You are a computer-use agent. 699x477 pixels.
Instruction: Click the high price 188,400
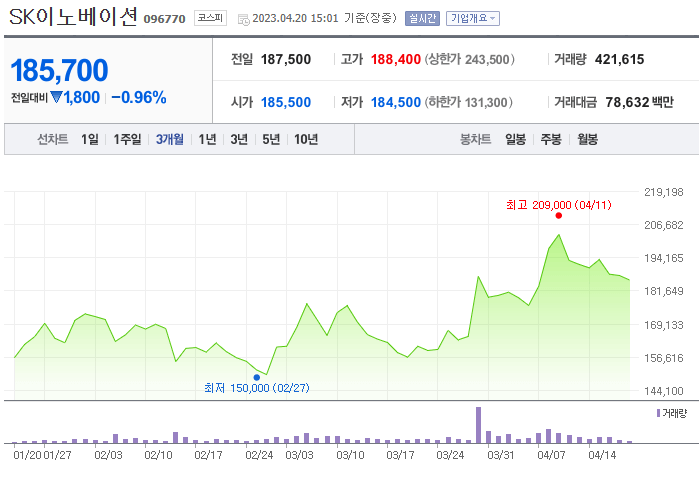(x=396, y=59)
